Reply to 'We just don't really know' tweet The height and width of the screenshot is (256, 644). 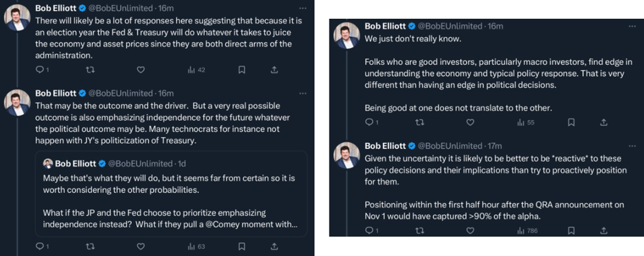pyautogui.click(x=368, y=122)
